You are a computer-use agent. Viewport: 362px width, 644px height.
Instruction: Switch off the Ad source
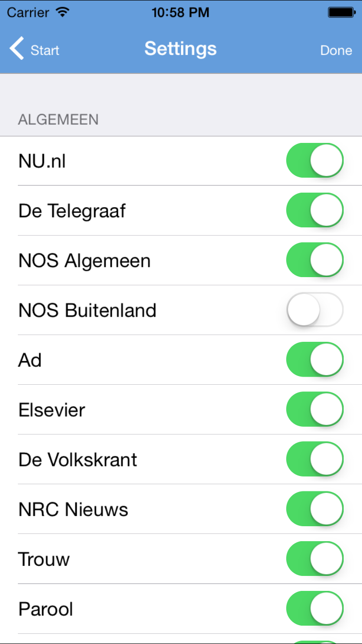coord(315,359)
